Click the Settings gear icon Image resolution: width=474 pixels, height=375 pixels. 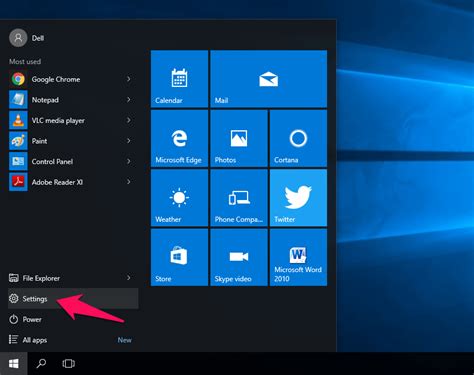click(x=14, y=298)
